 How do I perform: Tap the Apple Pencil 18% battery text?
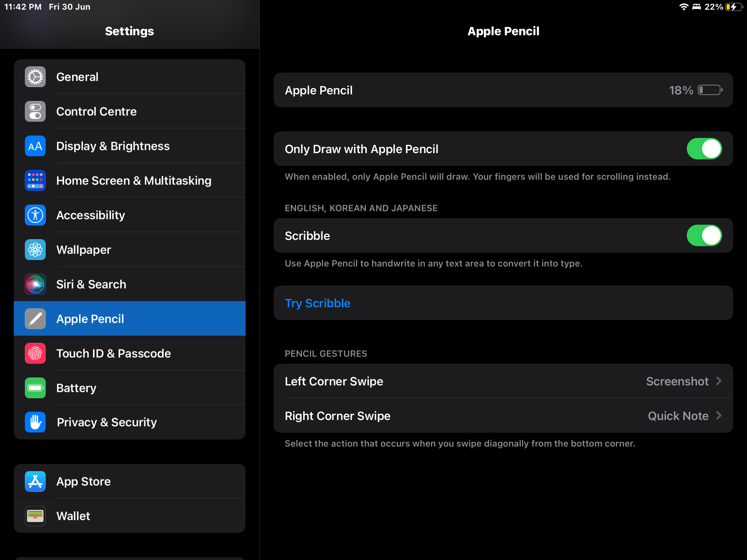(681, 90)
